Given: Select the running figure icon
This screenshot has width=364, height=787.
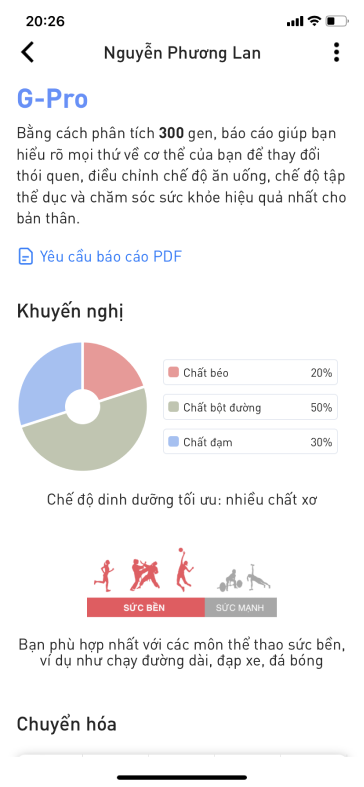Looking at the screenshot, I should [103, 576].
